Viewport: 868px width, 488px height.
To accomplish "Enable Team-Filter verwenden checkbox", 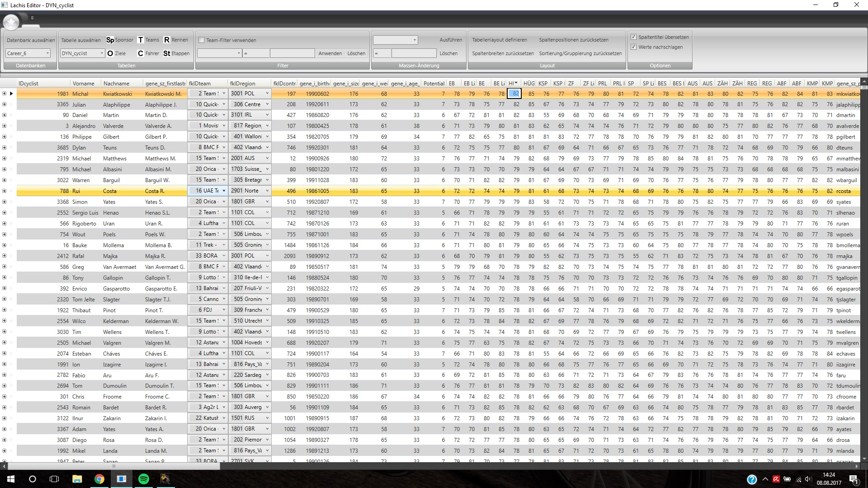I will (x=202, y=40).
